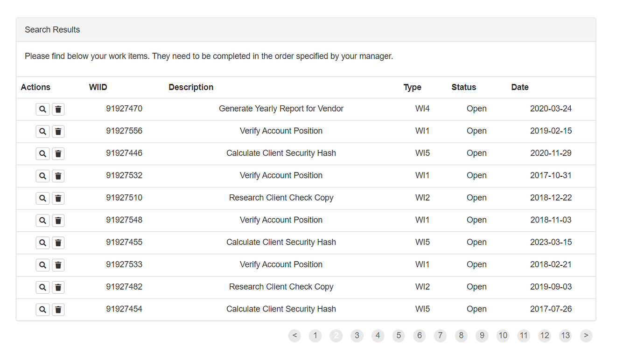Screen dimensions: 644x360
Task: Go to the next results page
Action: coord(586,335)
